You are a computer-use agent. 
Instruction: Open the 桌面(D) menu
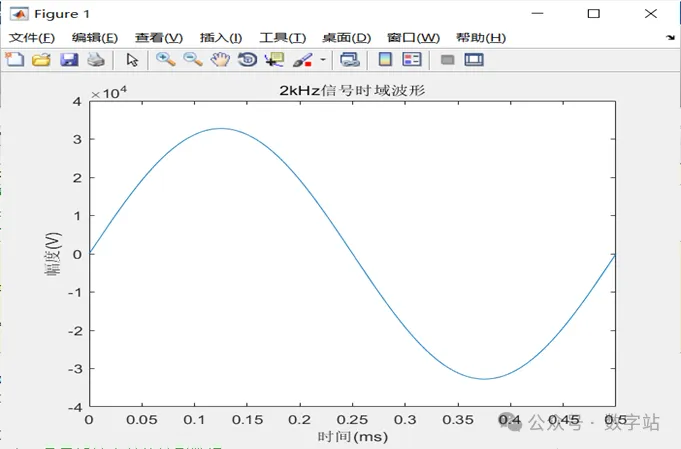(347, 38)
